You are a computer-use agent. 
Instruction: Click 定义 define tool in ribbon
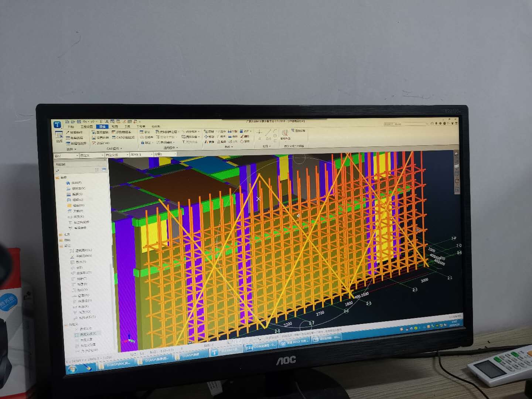(145, 132)
